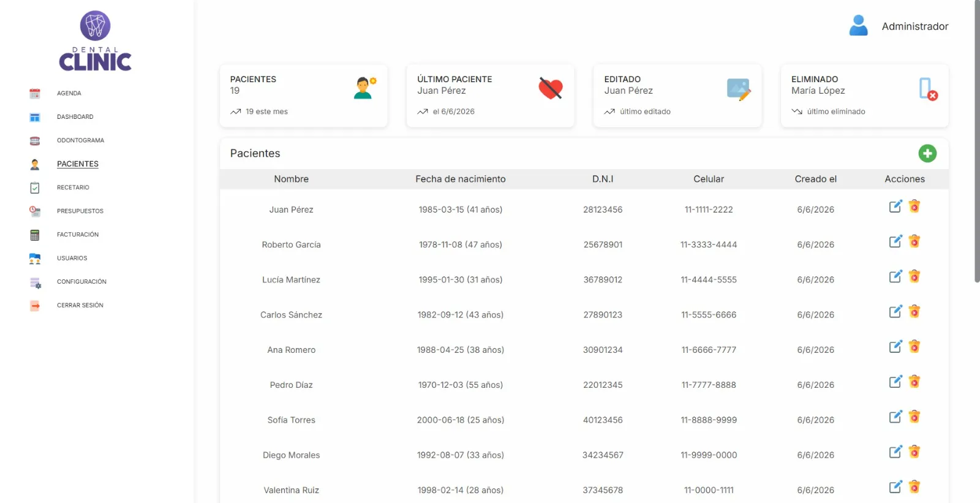
Task: Delete patient Lucía Martínez
Action: click(914, 276)
